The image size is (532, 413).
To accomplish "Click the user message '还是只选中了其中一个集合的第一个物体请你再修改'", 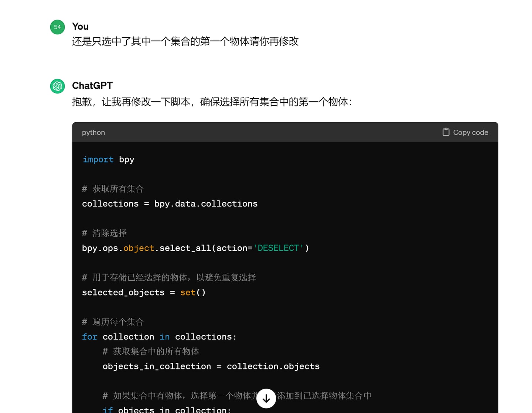I will click(185, 41).
